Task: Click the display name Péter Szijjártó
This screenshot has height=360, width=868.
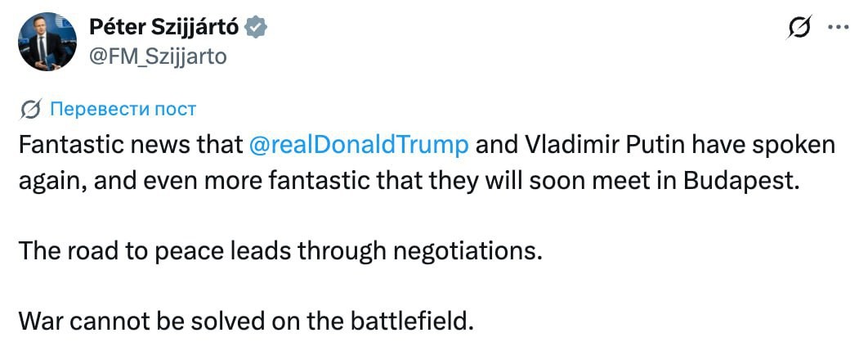Action: pyautogui.click(x=162, y=27)
